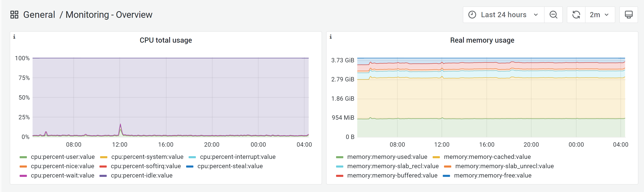Click the dashboard grid icon
644x192 pixels.
[14, 15]
